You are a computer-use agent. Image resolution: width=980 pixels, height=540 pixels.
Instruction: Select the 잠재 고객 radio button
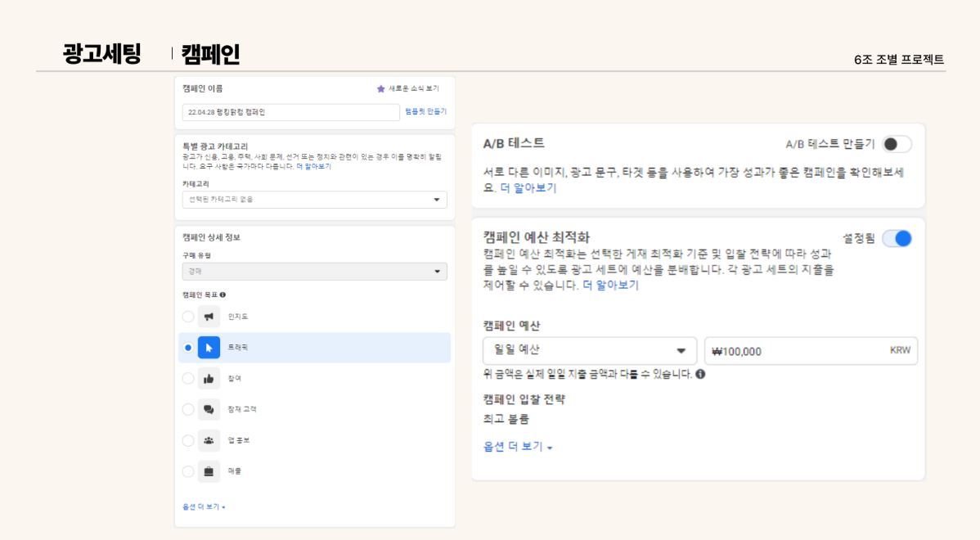pos(188,409)
